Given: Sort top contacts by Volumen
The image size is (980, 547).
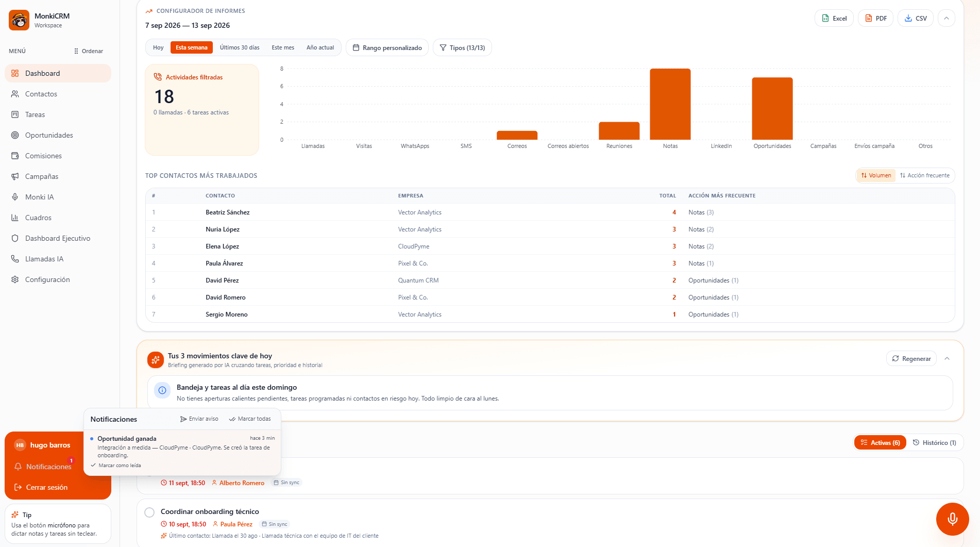Looking at the screenshot, I should (x=876, y=175).
